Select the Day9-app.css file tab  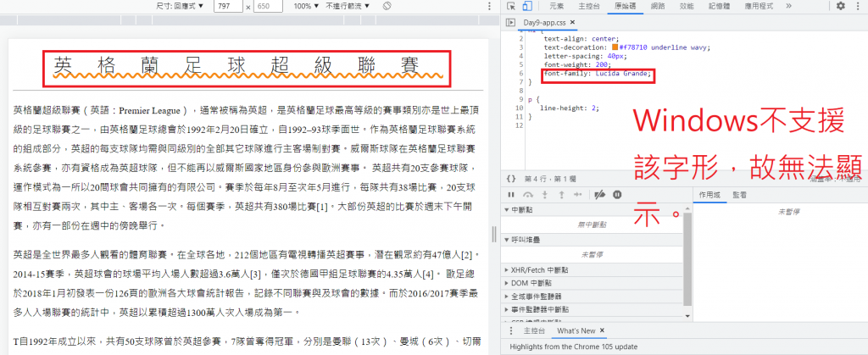pyautogui.click(x=545, y=23)
